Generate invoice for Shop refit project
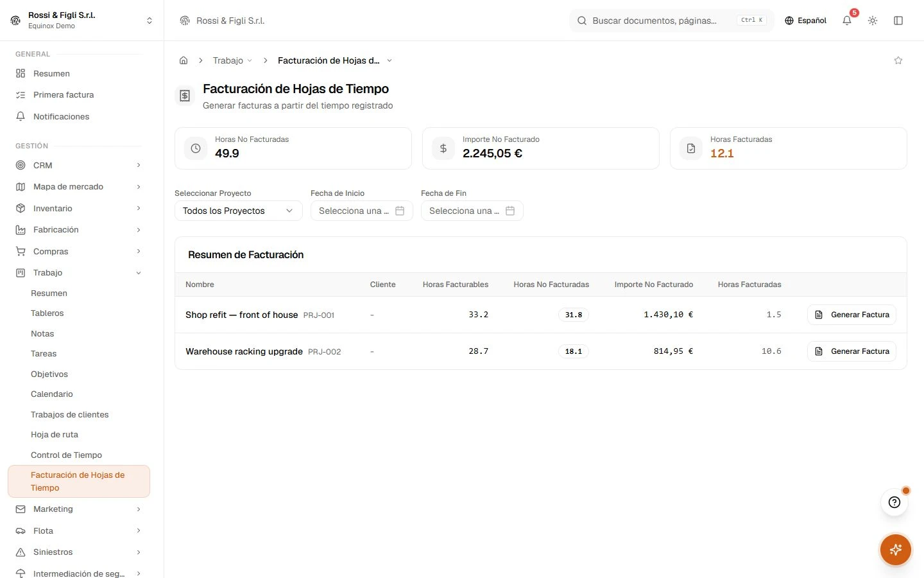 (x=851, y=315)
